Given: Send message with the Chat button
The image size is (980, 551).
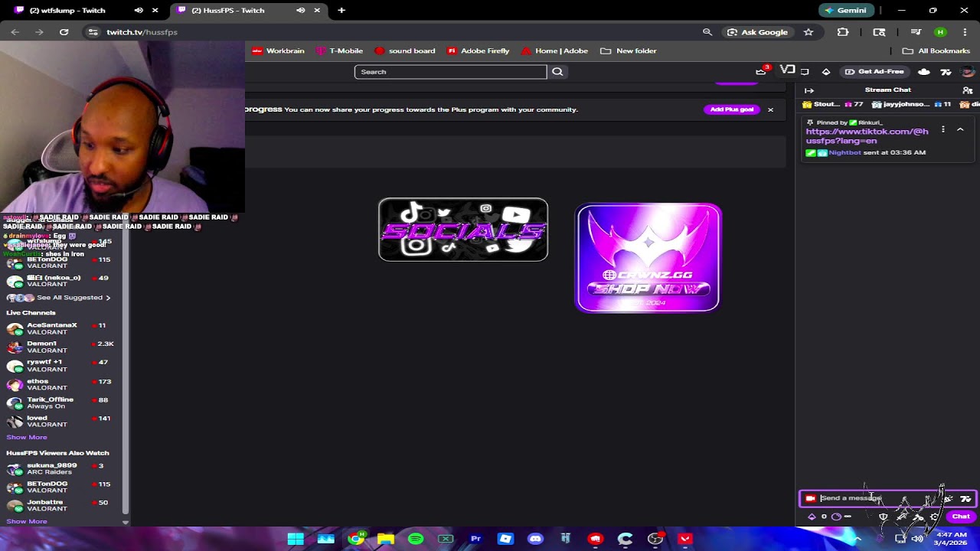Looking at the screenshot, I should tap(961, 517).
